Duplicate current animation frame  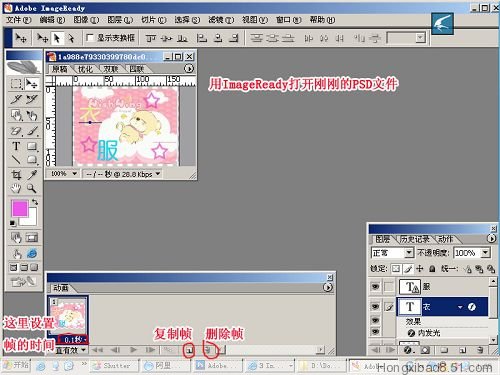pyautogui.click(x=189, y=350)
